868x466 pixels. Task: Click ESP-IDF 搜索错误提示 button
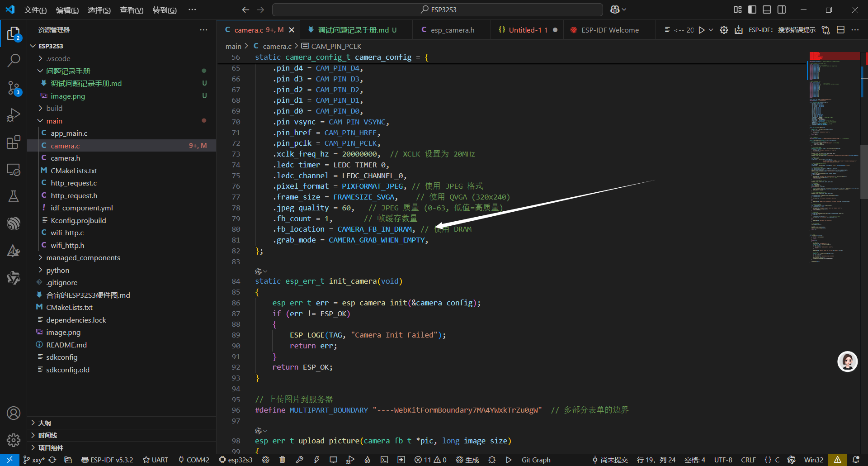coord(782,30)
